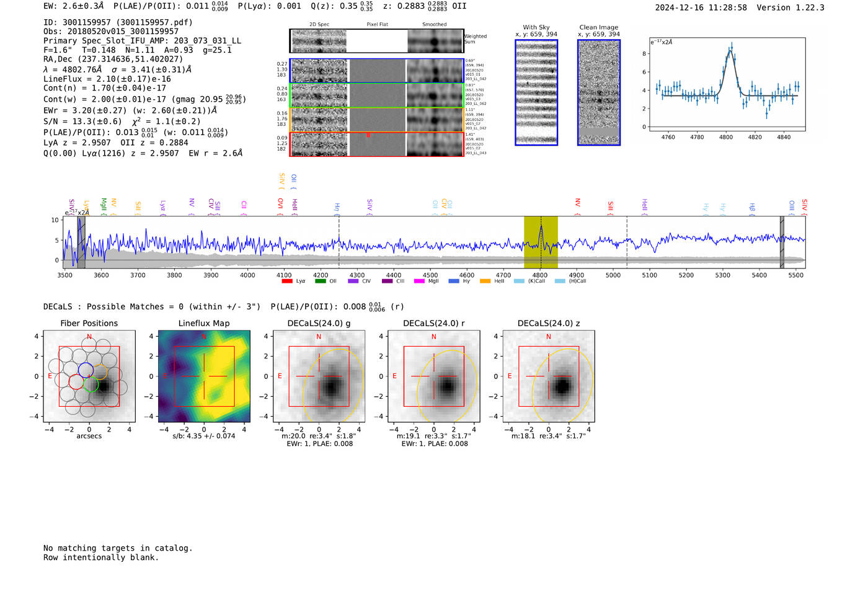This screenshot has height=591, width=868.
Task: Click the MgII magenta legend swatch
Action: (x=419, y=282)
